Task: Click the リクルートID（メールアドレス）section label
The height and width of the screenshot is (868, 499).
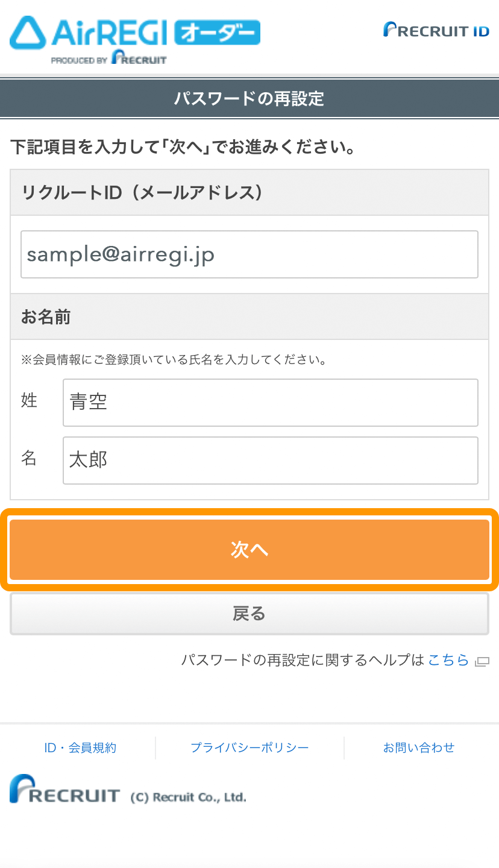Action: pyautogui.click(x=142, y=193)
